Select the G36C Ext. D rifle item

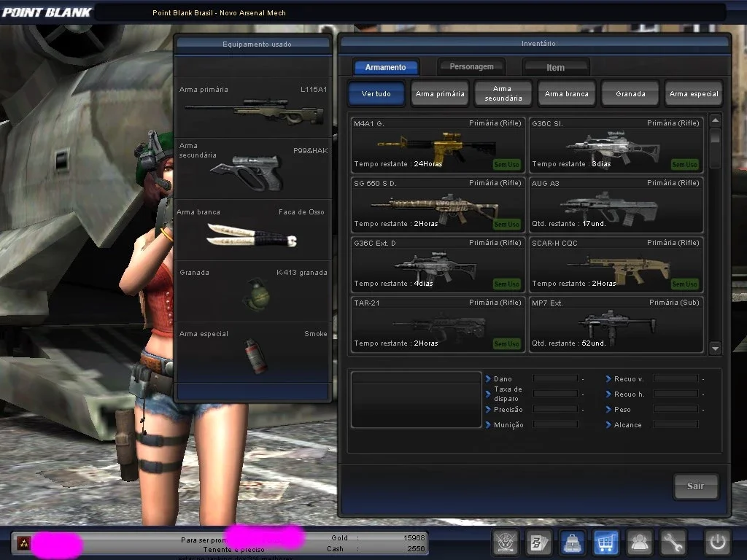(x=438, y=264)
